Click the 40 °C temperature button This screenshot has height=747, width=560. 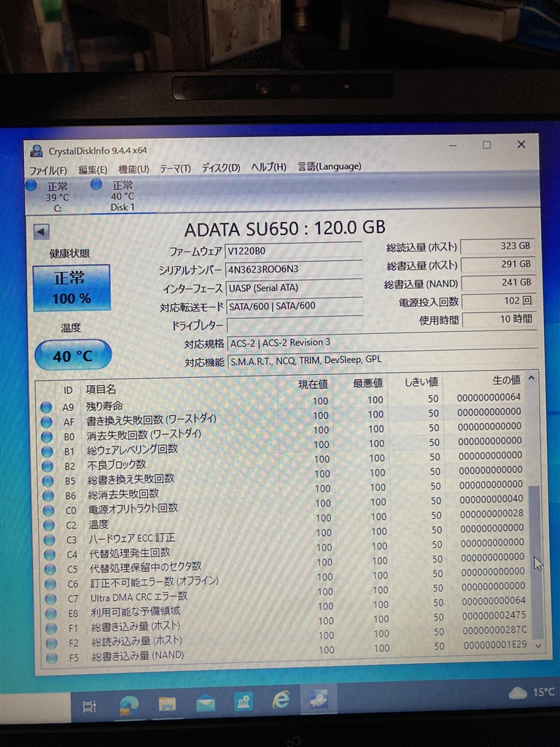pyautogui.click(x=73, y=355)
